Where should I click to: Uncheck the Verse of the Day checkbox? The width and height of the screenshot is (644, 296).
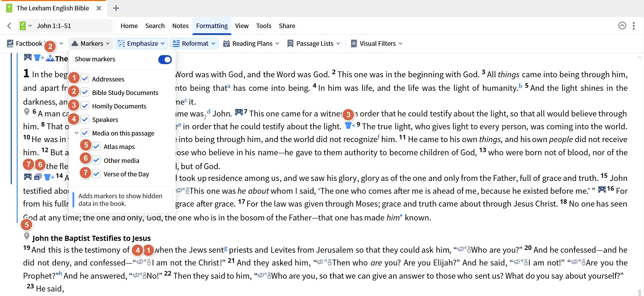tap(97, 174)
